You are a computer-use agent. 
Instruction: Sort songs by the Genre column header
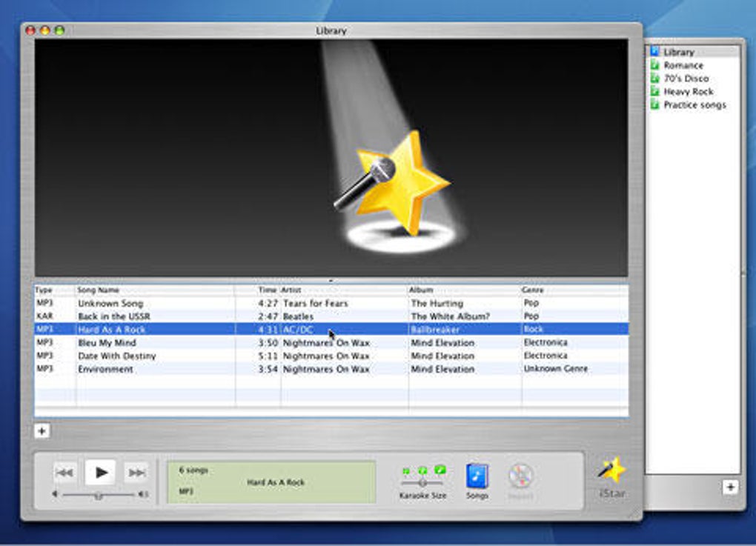[574, 290]
